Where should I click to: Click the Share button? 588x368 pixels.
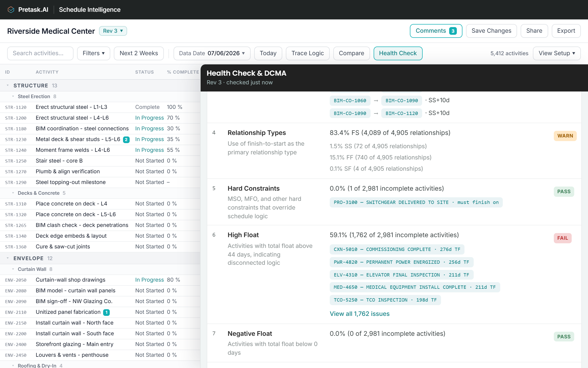(x=534, y=31)
